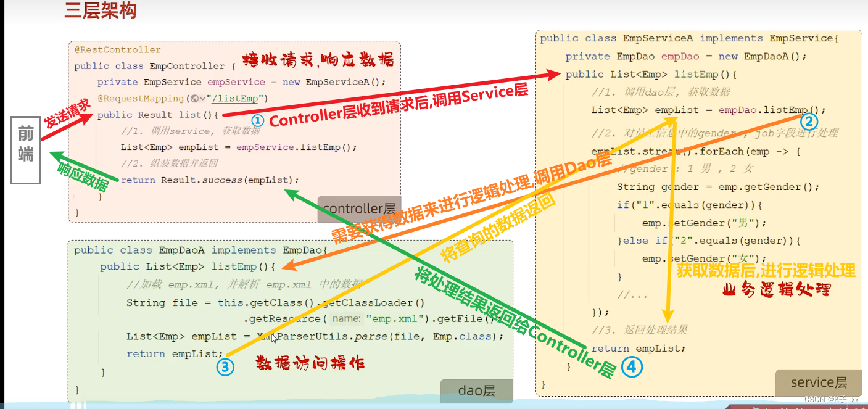
Task: Click the ③ step marker in dao layer
Action: click(226, 367)
